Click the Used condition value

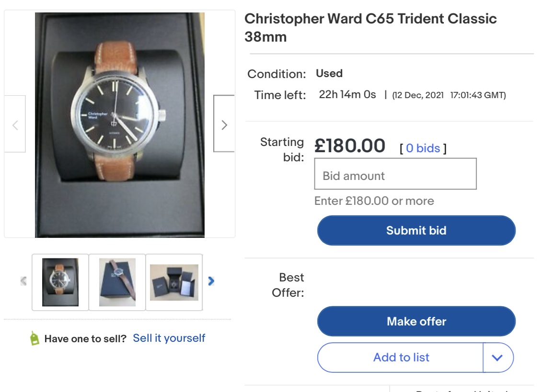coord(329,74)
